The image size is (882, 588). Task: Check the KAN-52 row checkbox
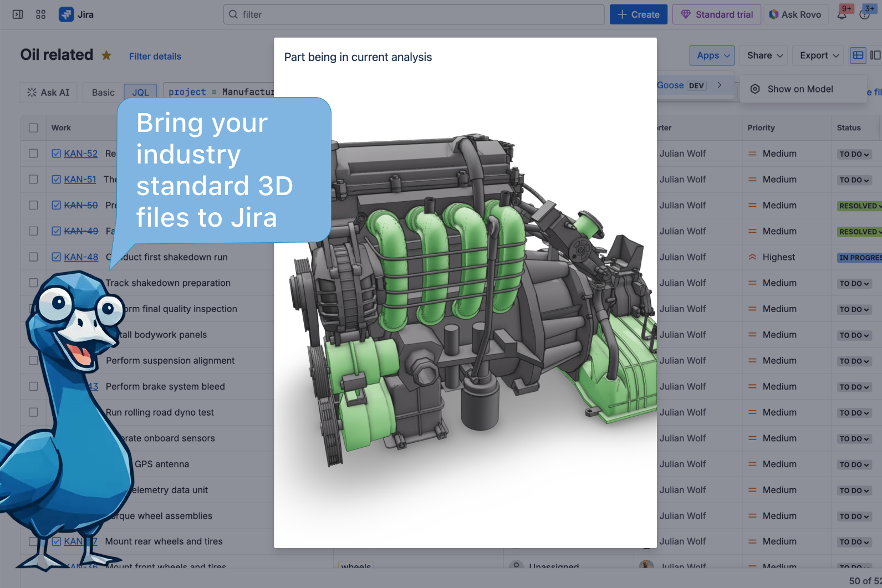coord(33,154)
